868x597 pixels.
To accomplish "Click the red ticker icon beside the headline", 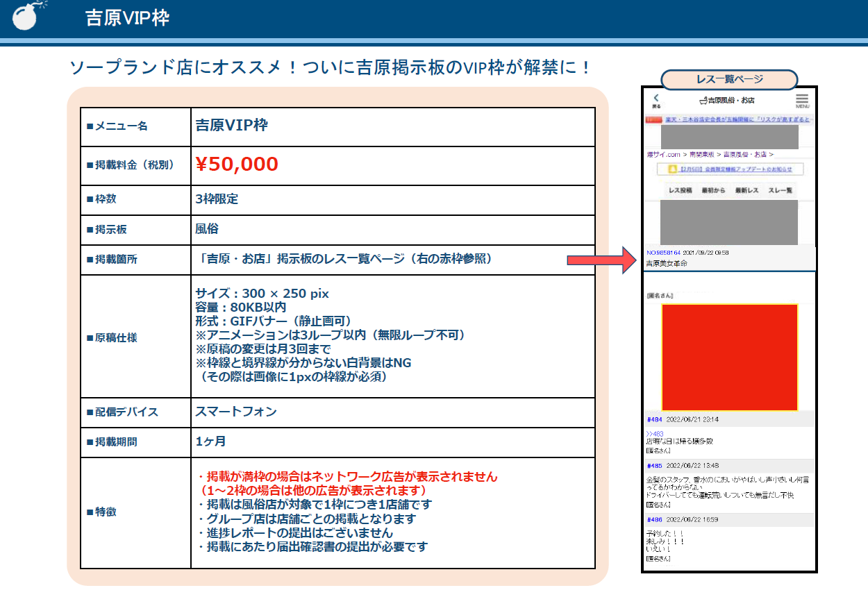I will click(655, 119).
